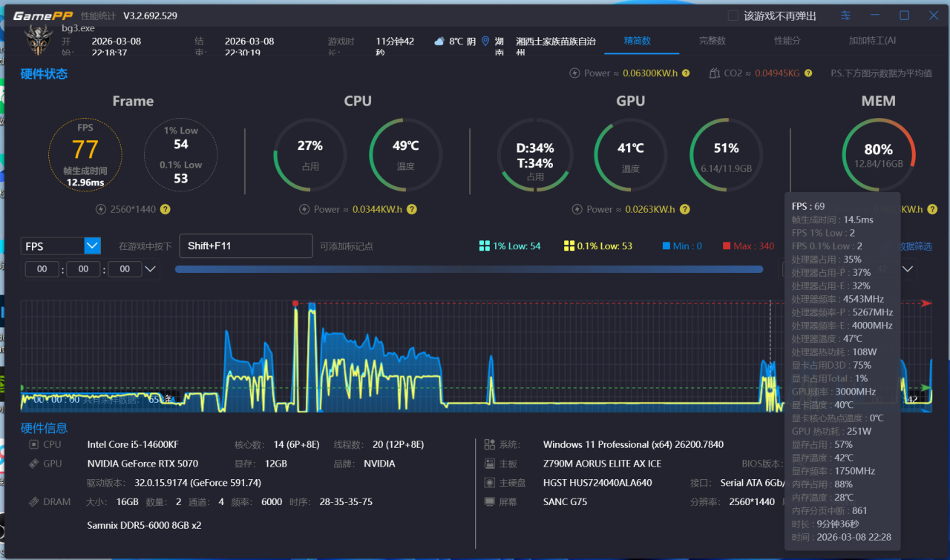Click the 屏幕 monitor icon

tap(489, 502)
